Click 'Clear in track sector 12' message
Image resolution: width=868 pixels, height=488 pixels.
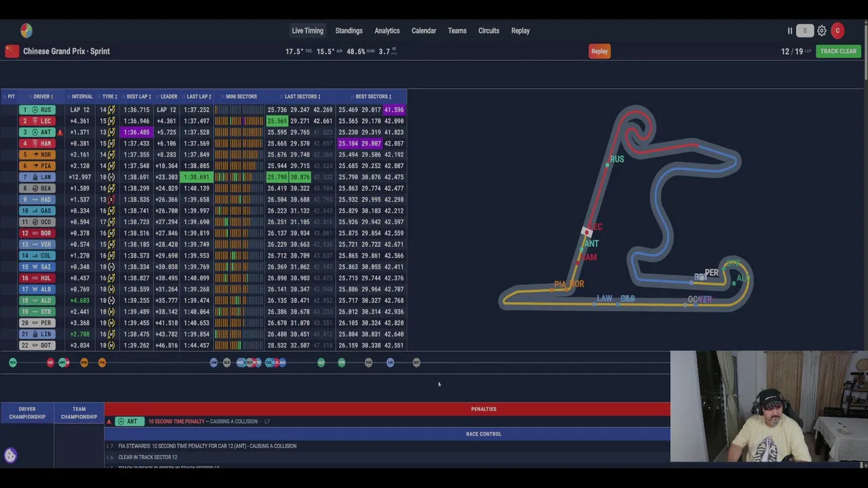(148, 457)
